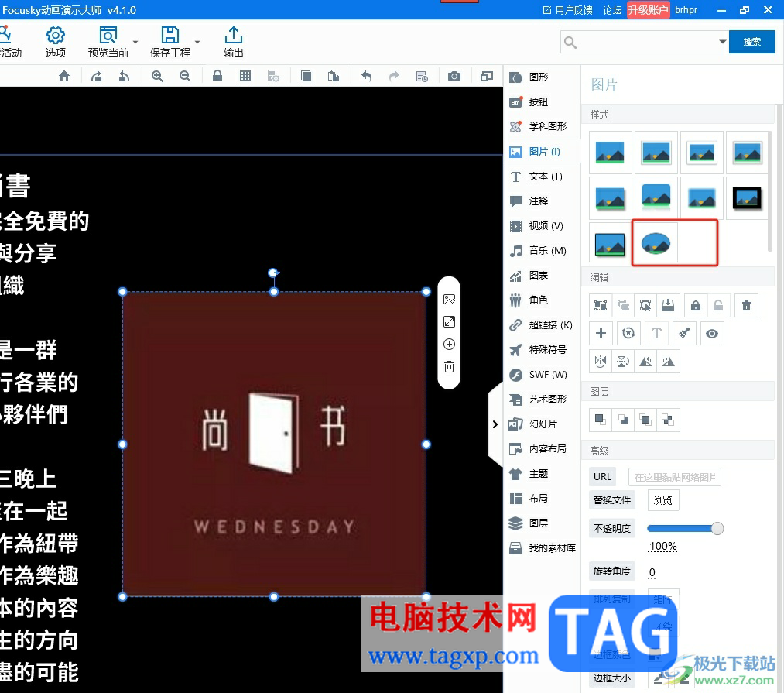Open the history record icon

tap(422, 76)
